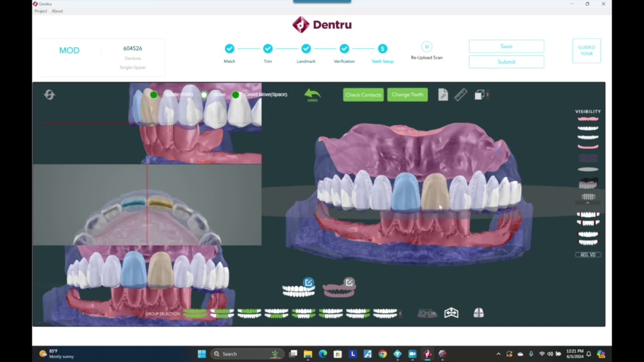Select the eighth group selection teeth icon
The image size is (644, 362).
point(385,314)
